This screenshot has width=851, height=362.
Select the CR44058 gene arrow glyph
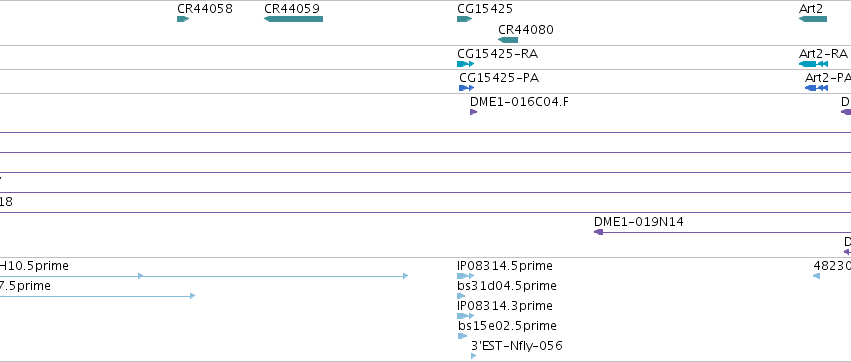[183, 19]
